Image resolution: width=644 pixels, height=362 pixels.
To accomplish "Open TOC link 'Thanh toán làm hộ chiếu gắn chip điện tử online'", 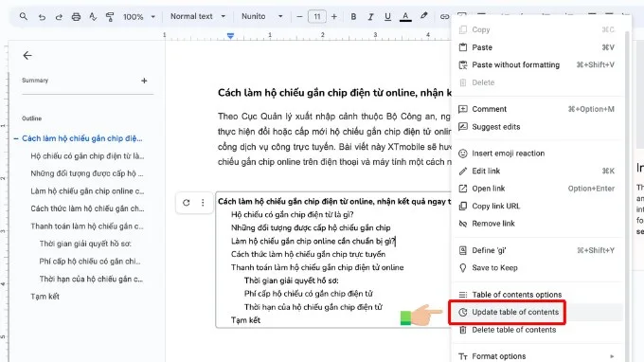I will click(317, 267).
